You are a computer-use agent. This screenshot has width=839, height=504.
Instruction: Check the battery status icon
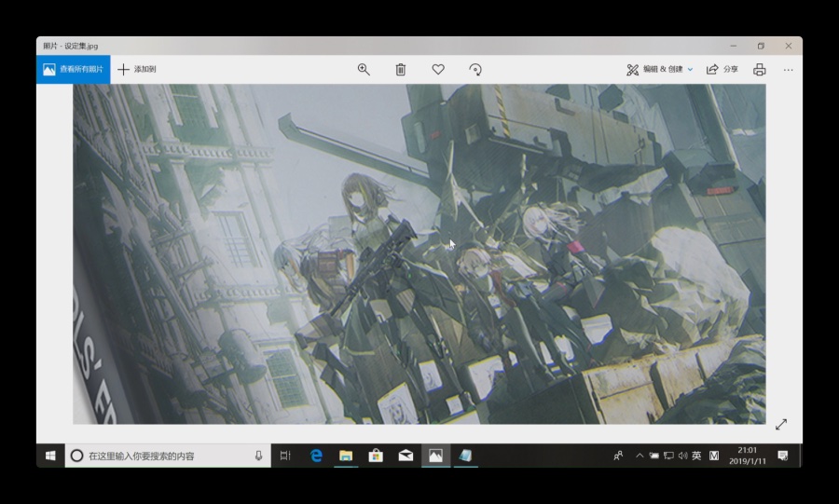pos(653,456)
